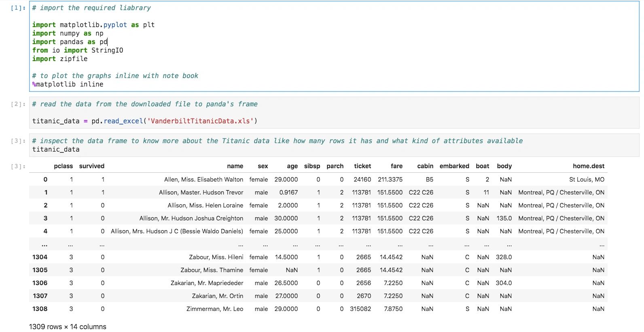Click the titanic_data line in the third cell
The width and height of the screenshot is (644, 332).
(x=56, y=150)
